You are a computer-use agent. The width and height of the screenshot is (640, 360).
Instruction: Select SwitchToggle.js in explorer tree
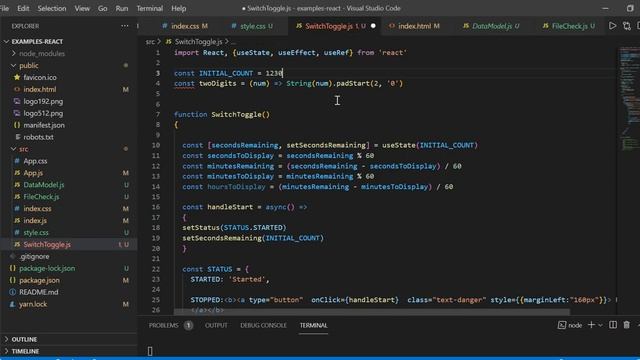[47, 244]
